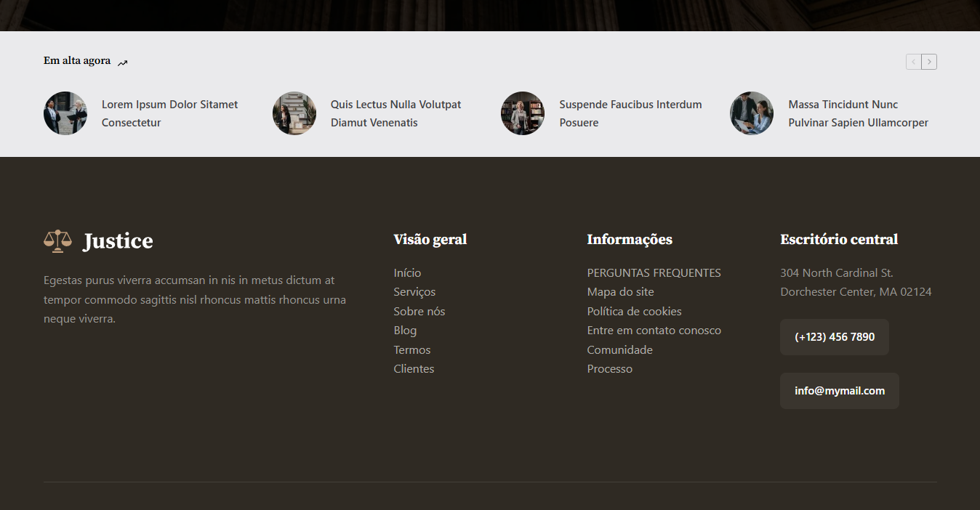This screenshot has height=510, width=980.
Task: Click the Justice scales logo icon
Action: coord(58,240)
